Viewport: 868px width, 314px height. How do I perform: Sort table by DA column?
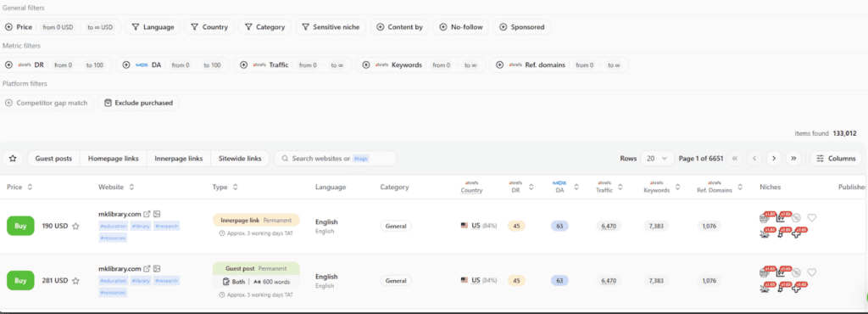point(576,188)
